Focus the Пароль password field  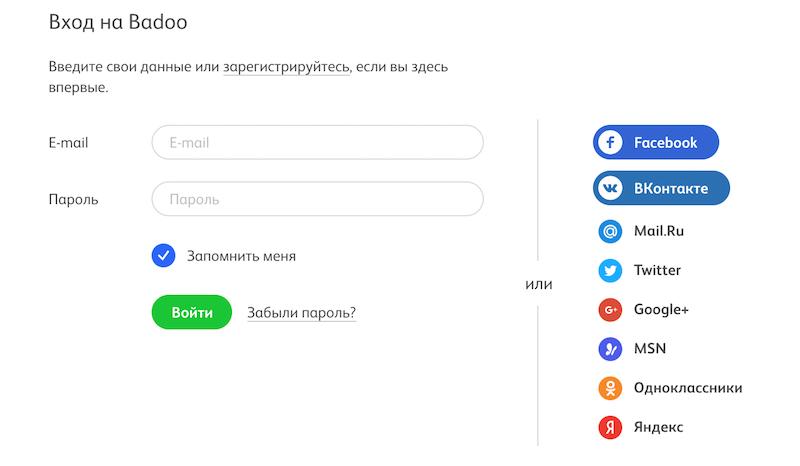click(x=317, y=199)
